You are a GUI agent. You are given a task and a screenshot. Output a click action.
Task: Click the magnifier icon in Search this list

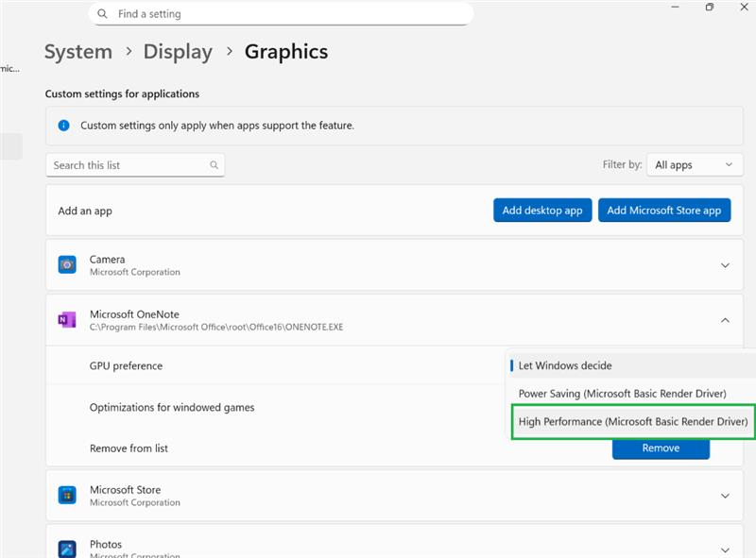coord(215,165)
